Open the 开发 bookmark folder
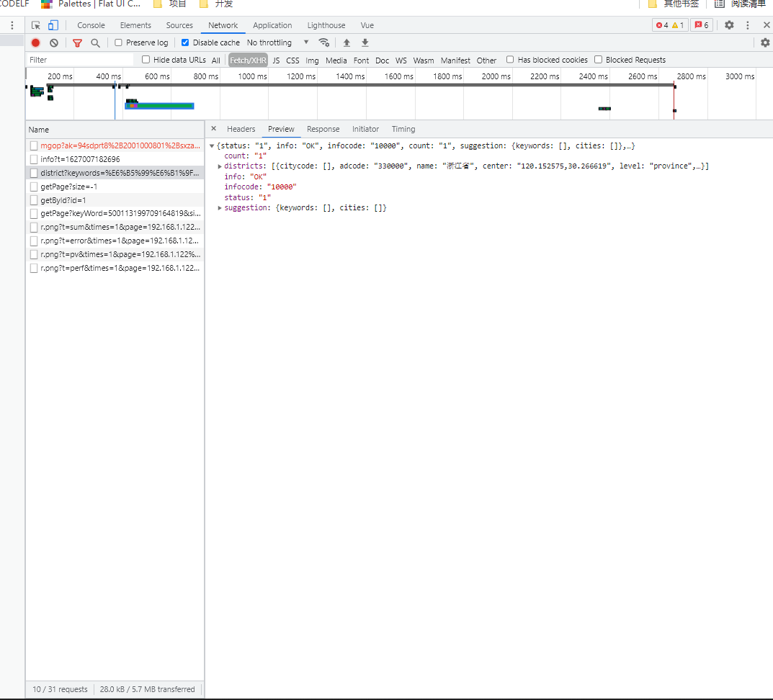Image resolution: width=773 pixels, height=700 pixels. [x=216, y=4]
